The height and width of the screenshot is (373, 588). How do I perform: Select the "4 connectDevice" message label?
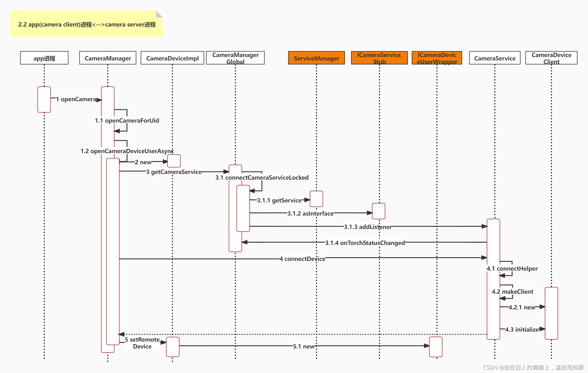302,259
